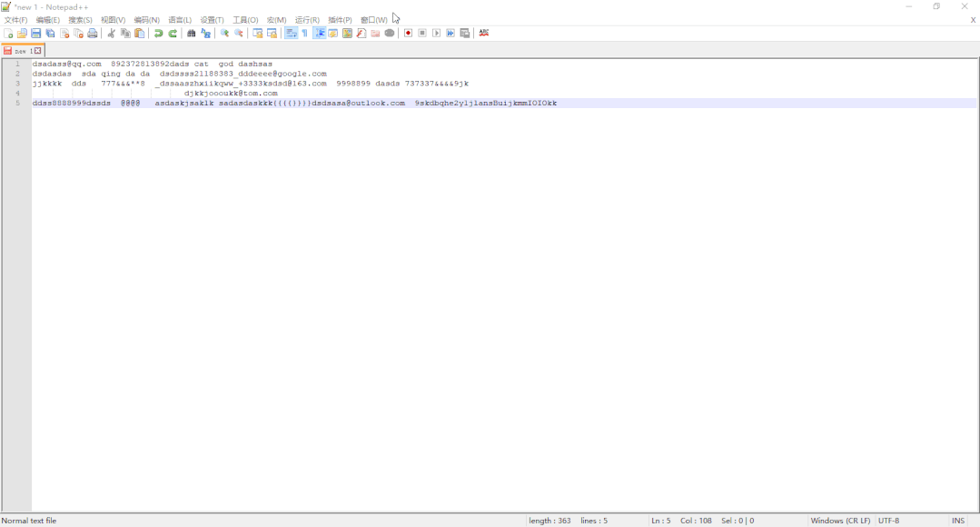Save the file with the floppy icon
This screenshot has height=527, width=980.
[x=36, y=33]
